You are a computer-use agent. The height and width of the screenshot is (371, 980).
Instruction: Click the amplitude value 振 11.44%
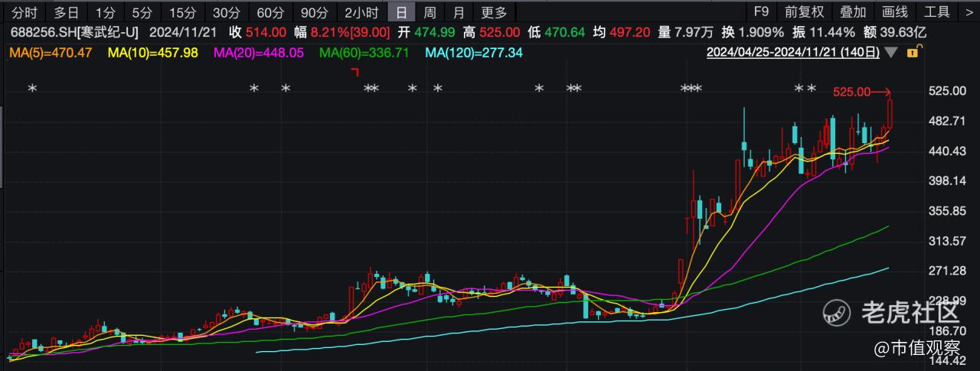(823, 33)
